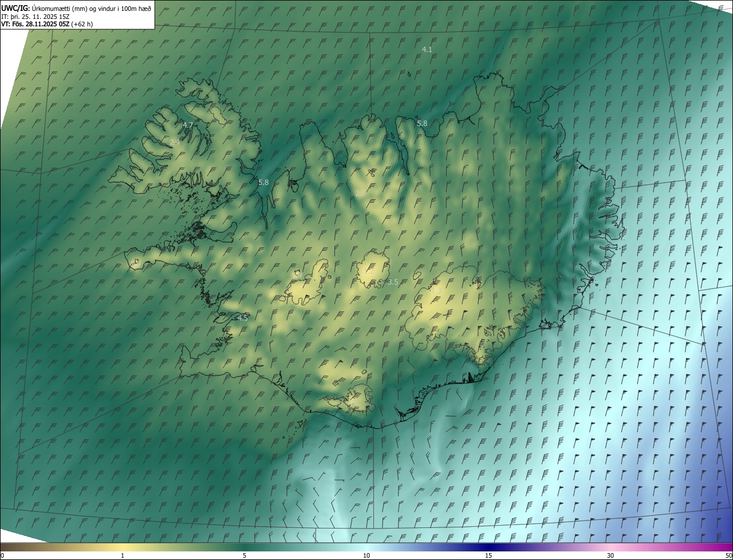Click the 4.1 value label over the sea

point(427,50)
